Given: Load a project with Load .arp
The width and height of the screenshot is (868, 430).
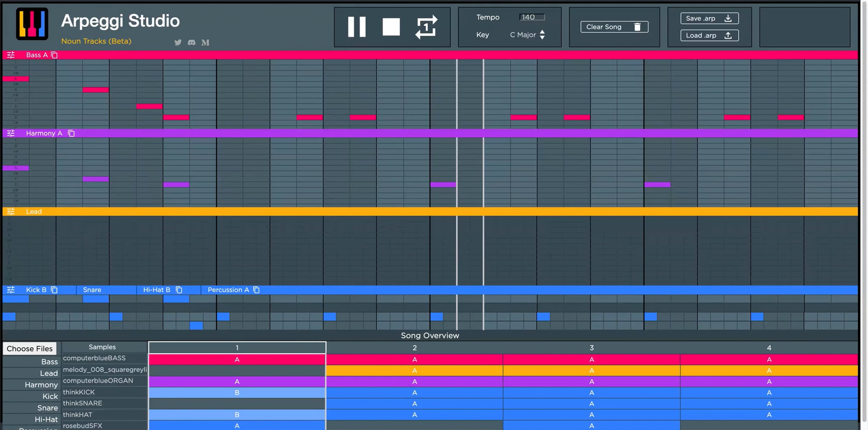Looking at the screenshot, I should tap(709, 35).
